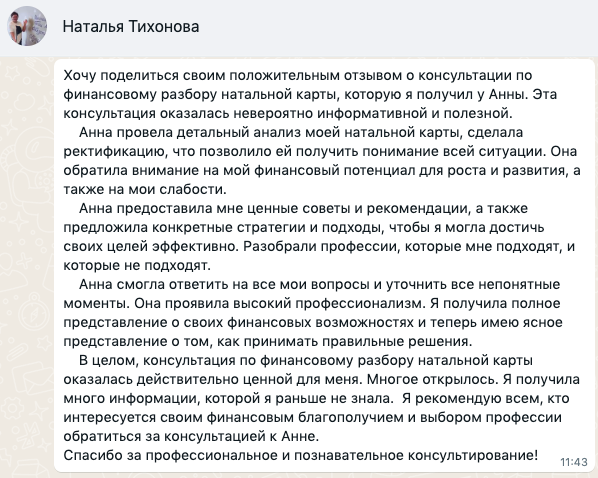Click the 11:43 message timestamp
The width and height of the screenshot is (598, 478).
pyautogui.click(x=574, y=462)
